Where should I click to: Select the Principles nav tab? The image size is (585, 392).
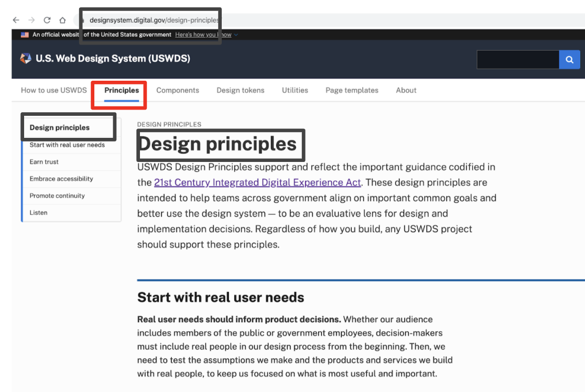tap(122, 90)
